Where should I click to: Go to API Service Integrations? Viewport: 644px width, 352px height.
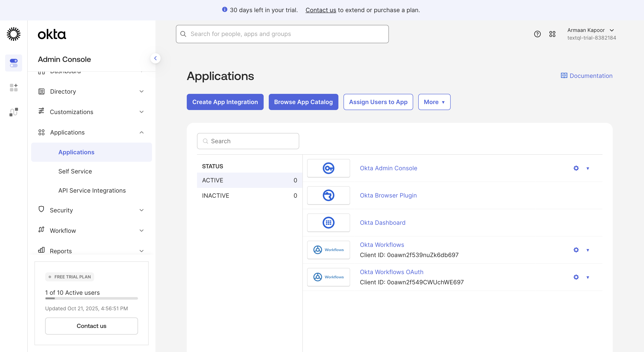[x=92, y=190]
